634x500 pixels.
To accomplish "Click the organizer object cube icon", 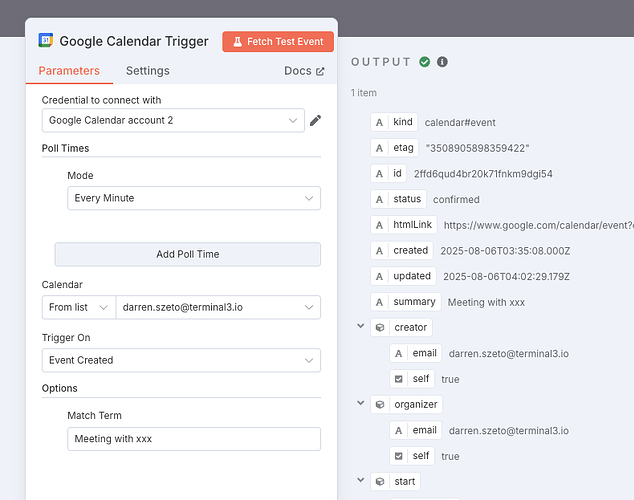I will click(380, 405).
